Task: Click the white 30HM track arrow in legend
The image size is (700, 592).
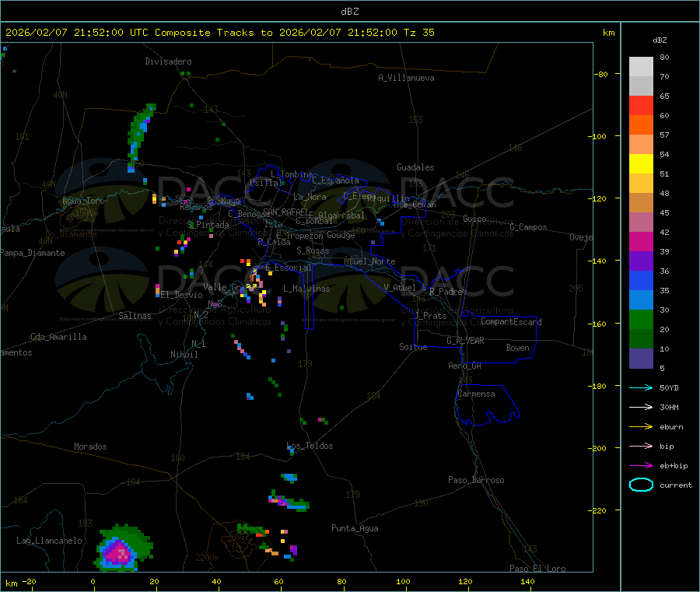Action: 641,407
